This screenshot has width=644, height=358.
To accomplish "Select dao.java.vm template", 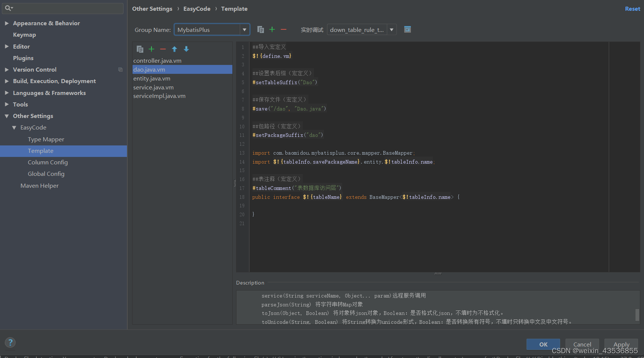I will tap(182, 69).
